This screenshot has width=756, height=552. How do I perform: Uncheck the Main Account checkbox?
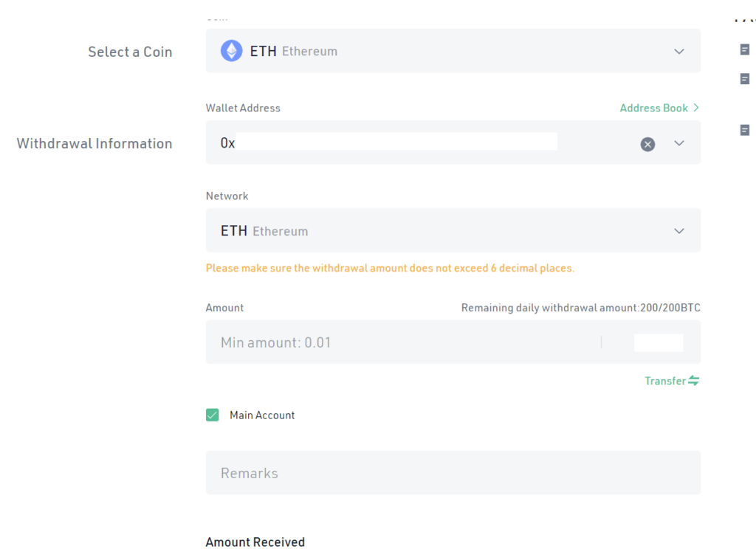(213, 415)
